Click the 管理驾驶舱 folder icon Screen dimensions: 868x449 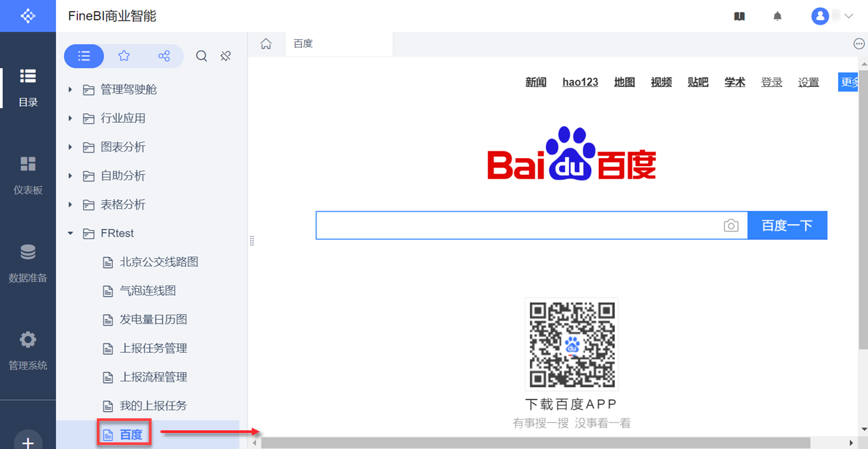tap(89, 90)
